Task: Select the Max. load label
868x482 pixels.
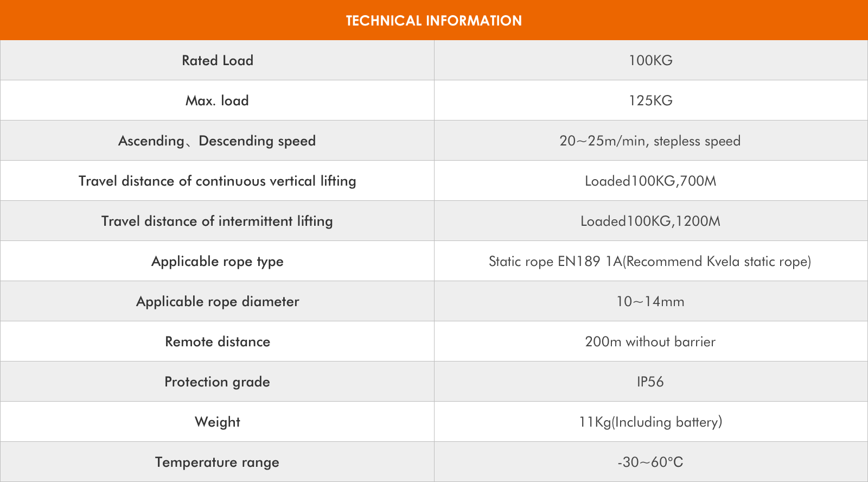Action: tap(217, 100)
